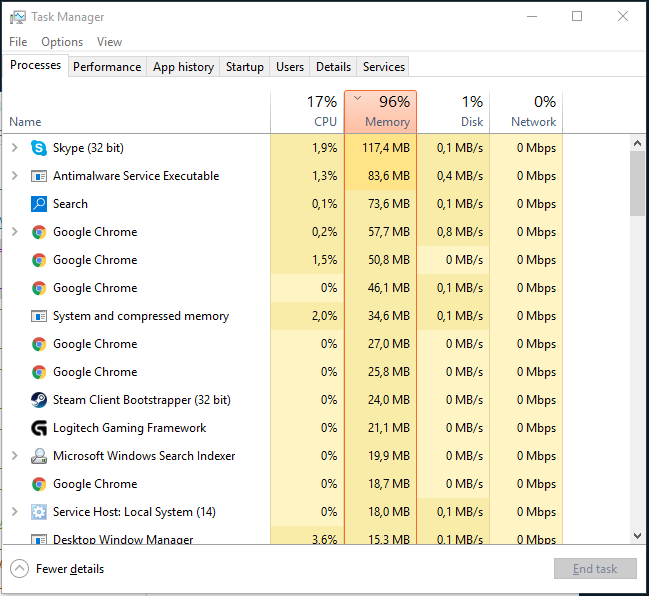
Task: Click the Antimalware Service Executable icon
Action: (39, 176)
